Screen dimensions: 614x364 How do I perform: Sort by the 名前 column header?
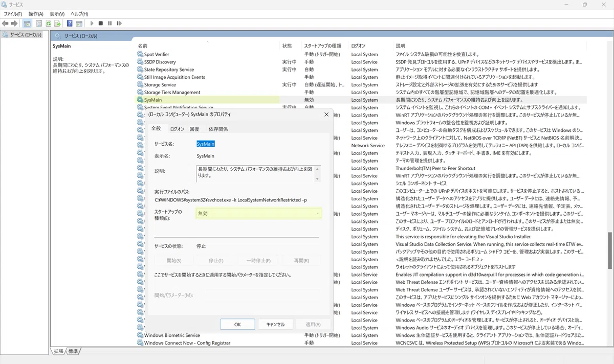(x=208, y=46)
